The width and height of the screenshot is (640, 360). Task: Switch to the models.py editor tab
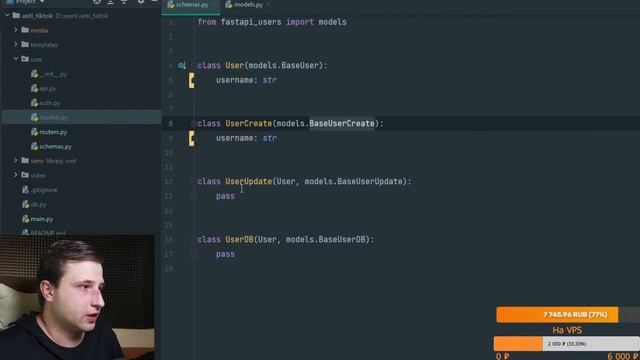(x=248, y=5)
